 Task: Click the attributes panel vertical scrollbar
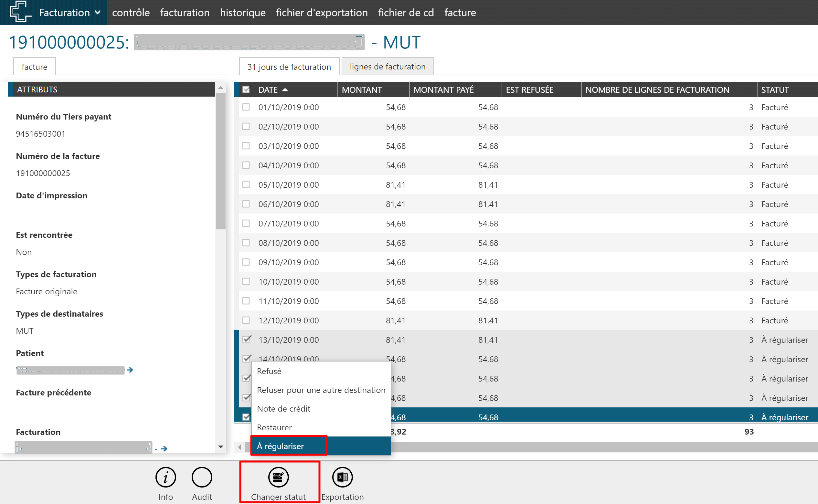point(220,162)
